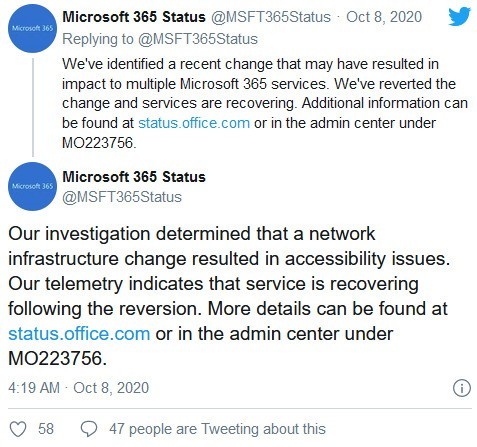Click the Twitter bird logo
The width and height of the screenshot is (477, 447).
click(459, 16)
